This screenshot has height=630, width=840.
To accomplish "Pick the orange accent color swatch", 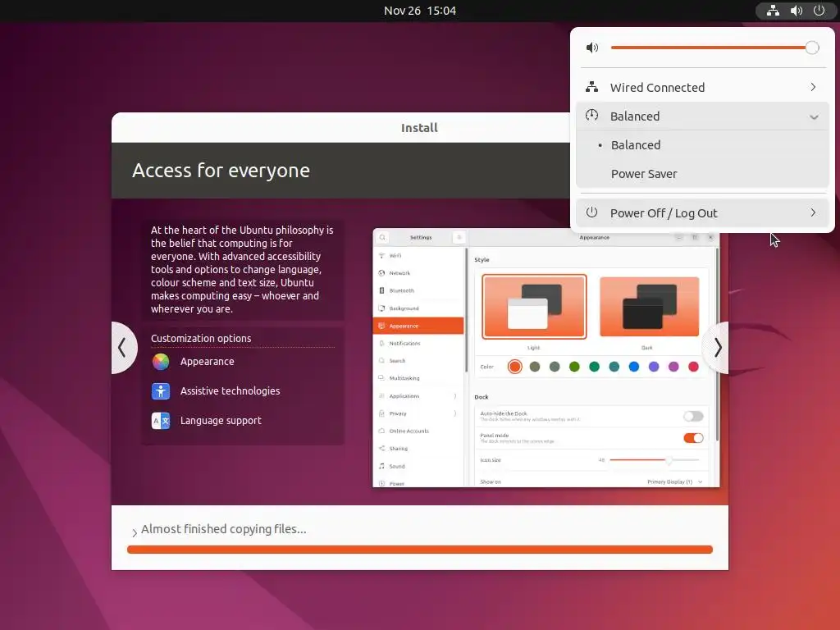I will click(x=515, y=367).
